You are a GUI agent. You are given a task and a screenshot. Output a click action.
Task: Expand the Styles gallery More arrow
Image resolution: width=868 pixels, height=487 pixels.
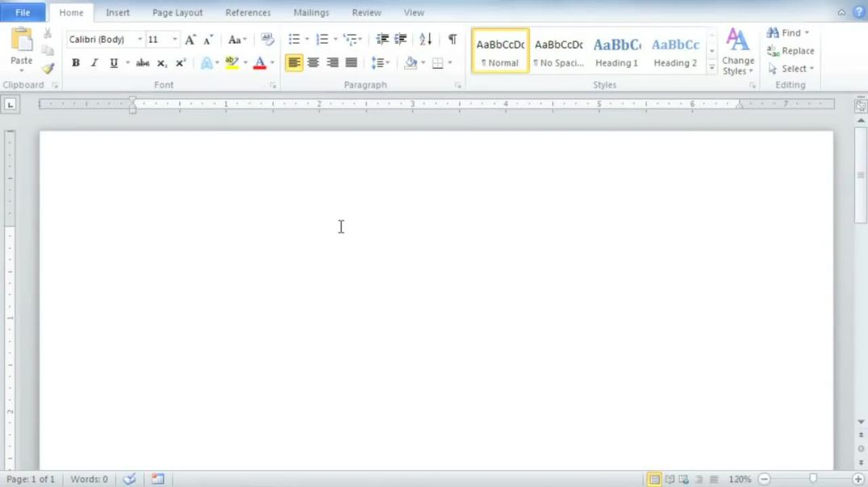coord(712,68)
